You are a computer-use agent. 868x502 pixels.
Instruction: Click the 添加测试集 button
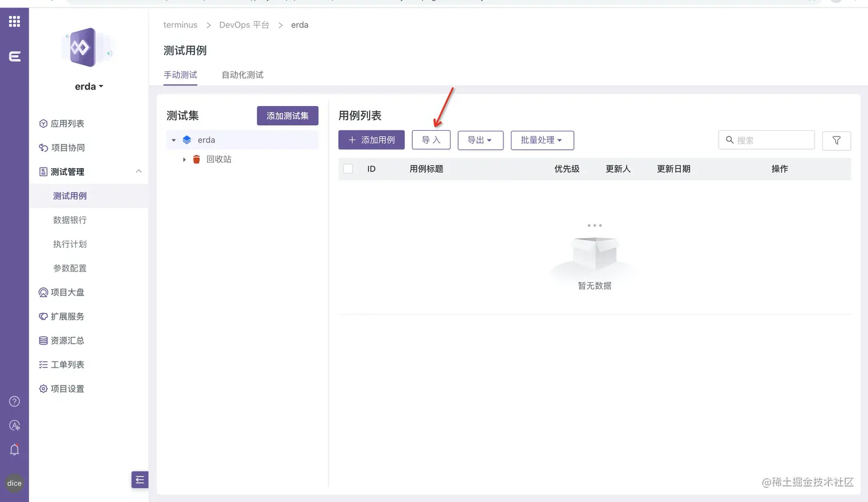pos(288,116)
